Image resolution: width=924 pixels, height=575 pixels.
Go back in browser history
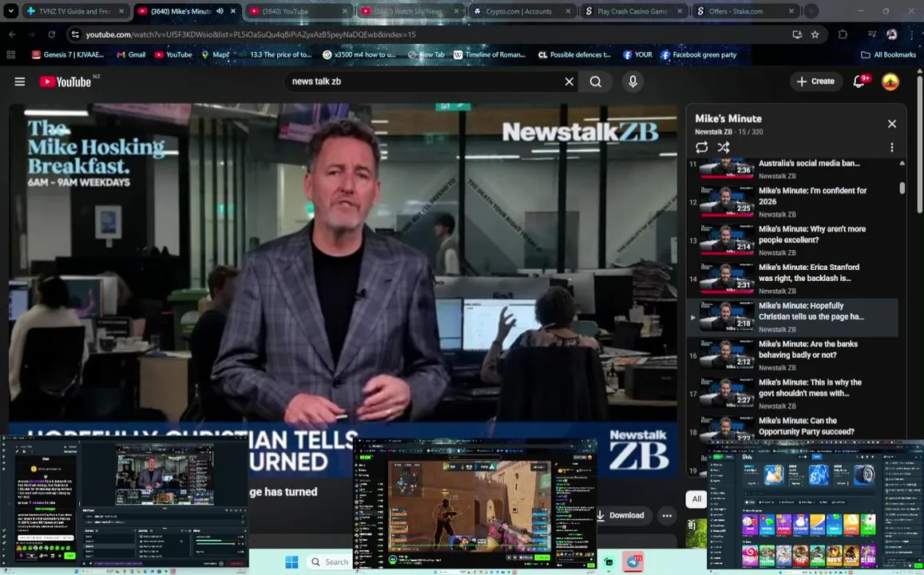click(12, 34)
